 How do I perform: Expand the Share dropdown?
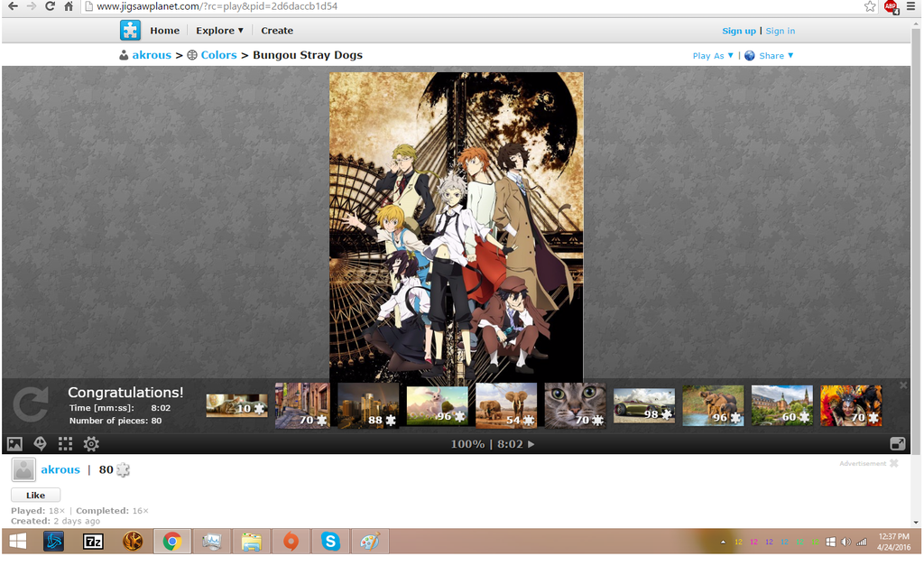(x=776, y=55)
